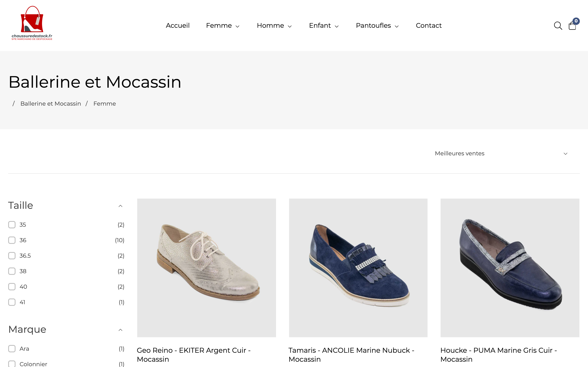Expand the Homme dropdown chevron
Image resolution: width=588 pixels, height=367 pixels.
[290, 26]
